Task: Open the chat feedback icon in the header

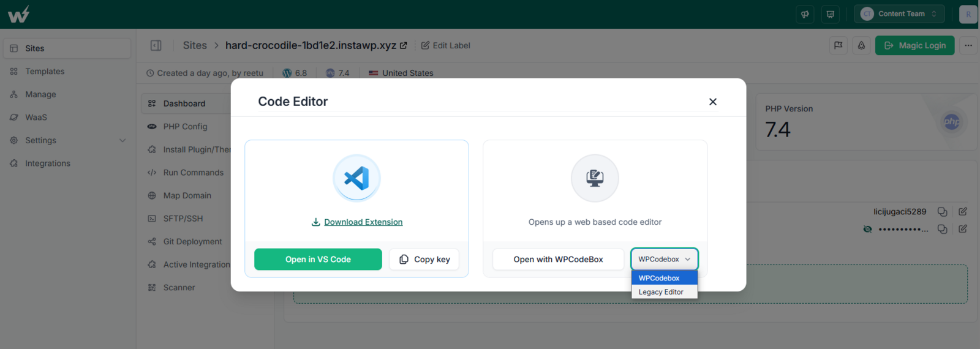Action: (831, 14)
